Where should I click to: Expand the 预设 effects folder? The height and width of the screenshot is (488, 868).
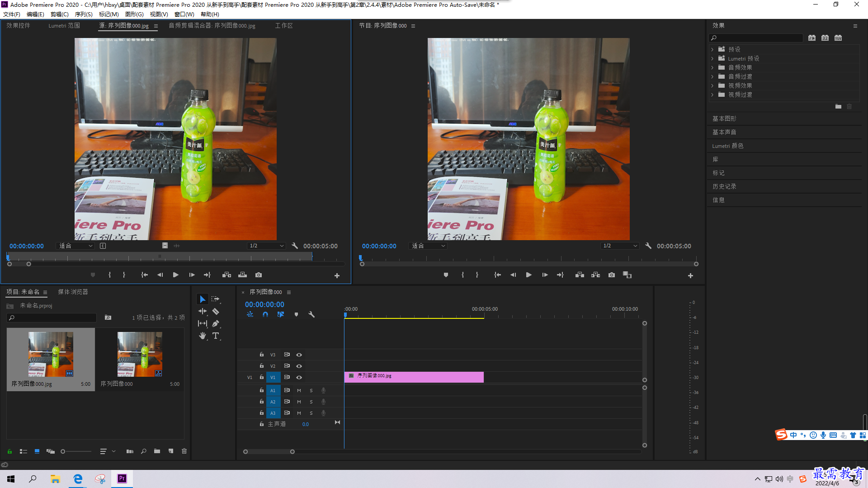712,49
